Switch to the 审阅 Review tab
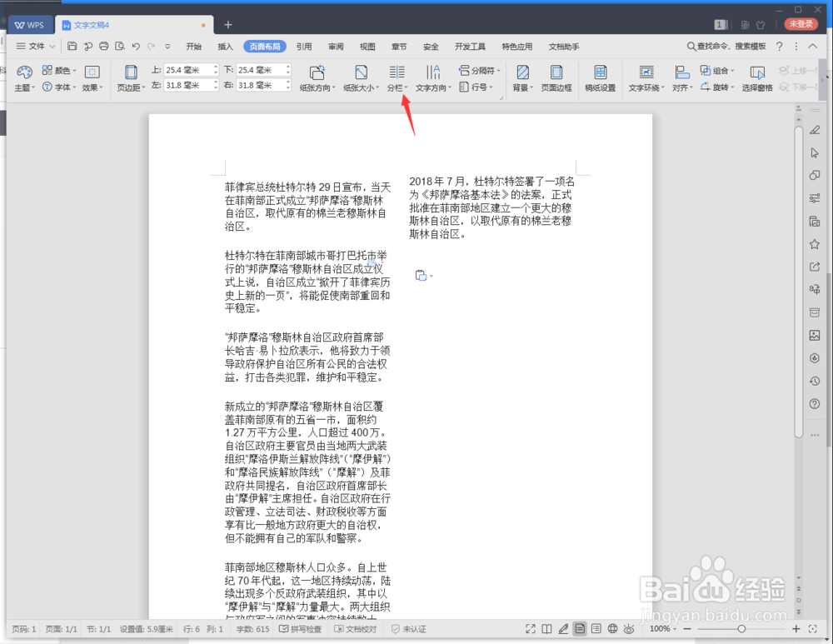The image size is (833, 644). click(336, 47)
